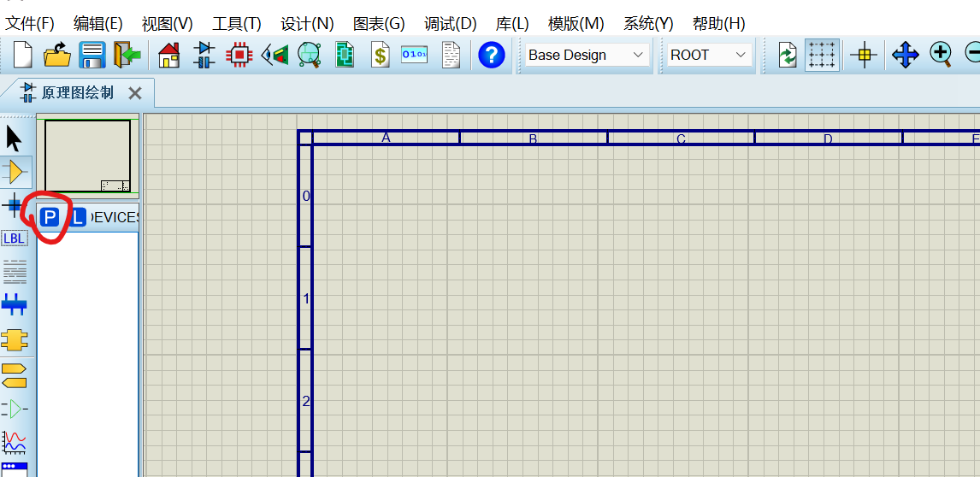Click column C header of sheet border

681,138
